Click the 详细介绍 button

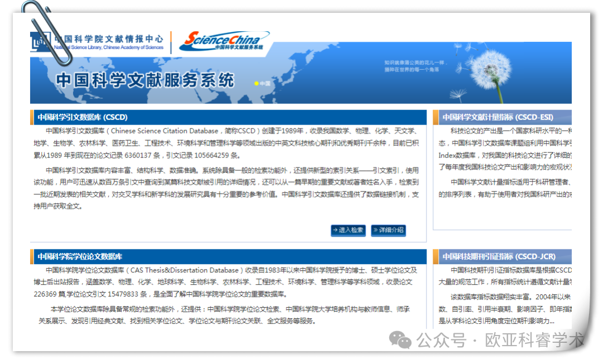[x=389, y=230]
